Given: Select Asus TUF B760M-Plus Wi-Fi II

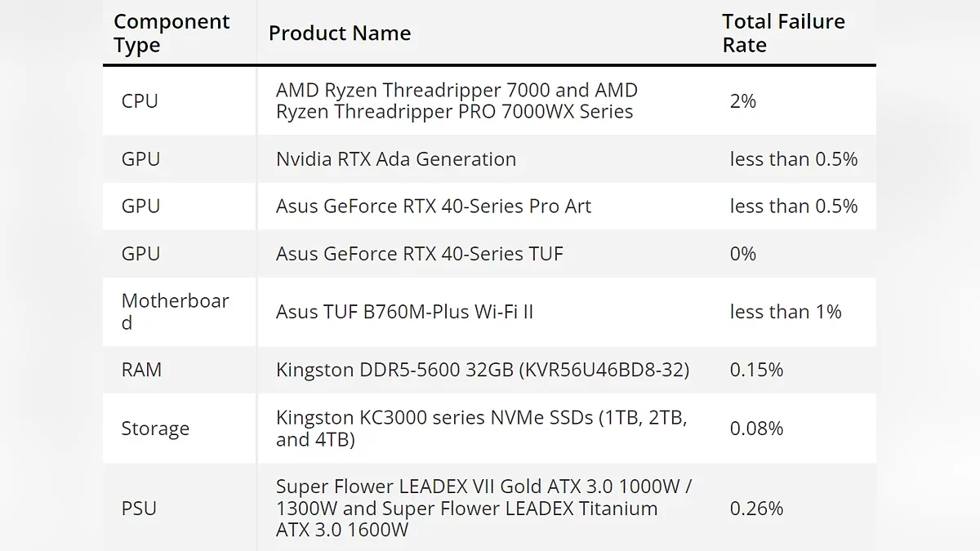Looking at the screenshot, I should pos(405,312).
